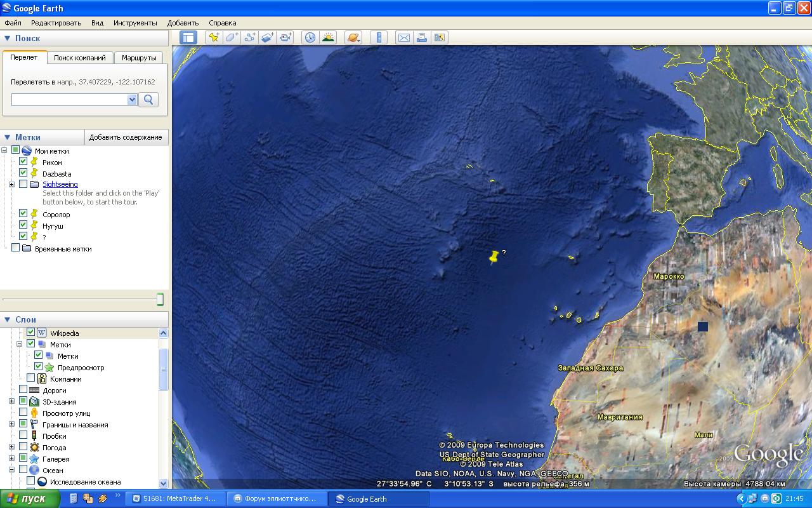Enable the Пробки layer checkbox

[x=23, y=435]
